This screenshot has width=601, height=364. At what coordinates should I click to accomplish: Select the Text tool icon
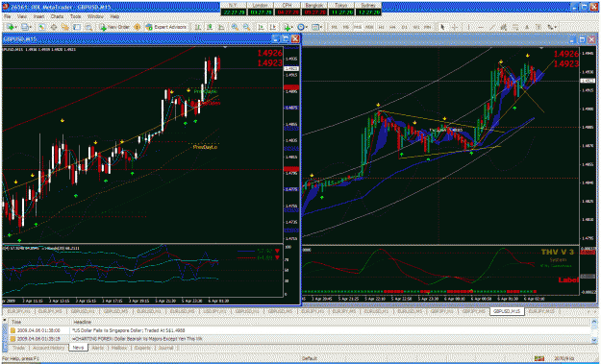[x=527, y=27]
